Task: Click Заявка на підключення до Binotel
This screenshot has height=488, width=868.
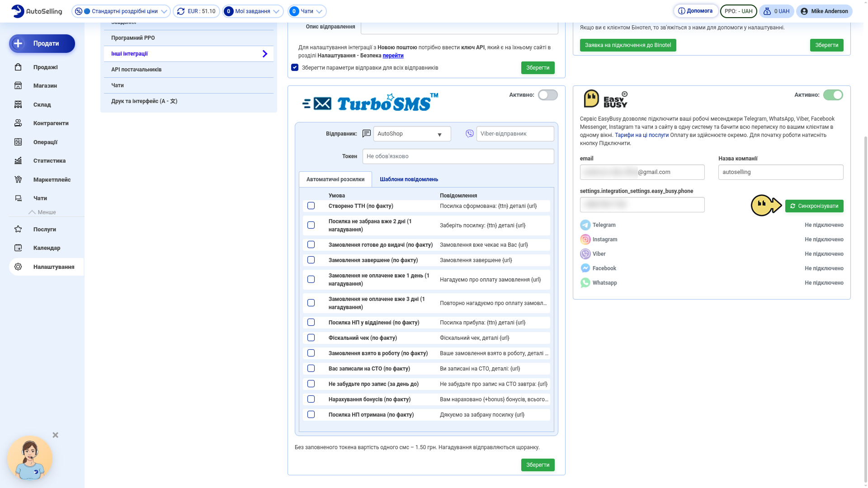Action: click(x=628, y=45)
